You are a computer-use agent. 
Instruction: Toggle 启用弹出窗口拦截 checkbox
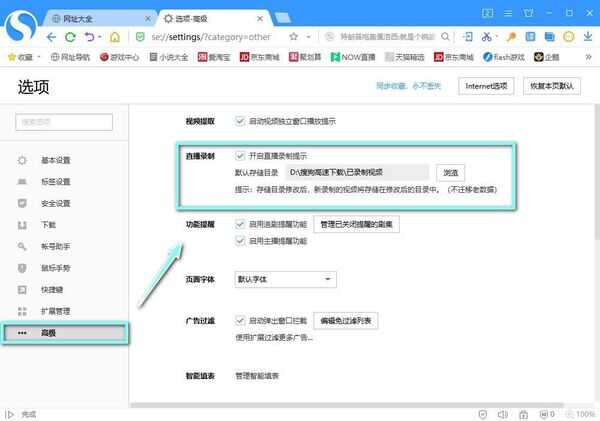click(240, 321)
